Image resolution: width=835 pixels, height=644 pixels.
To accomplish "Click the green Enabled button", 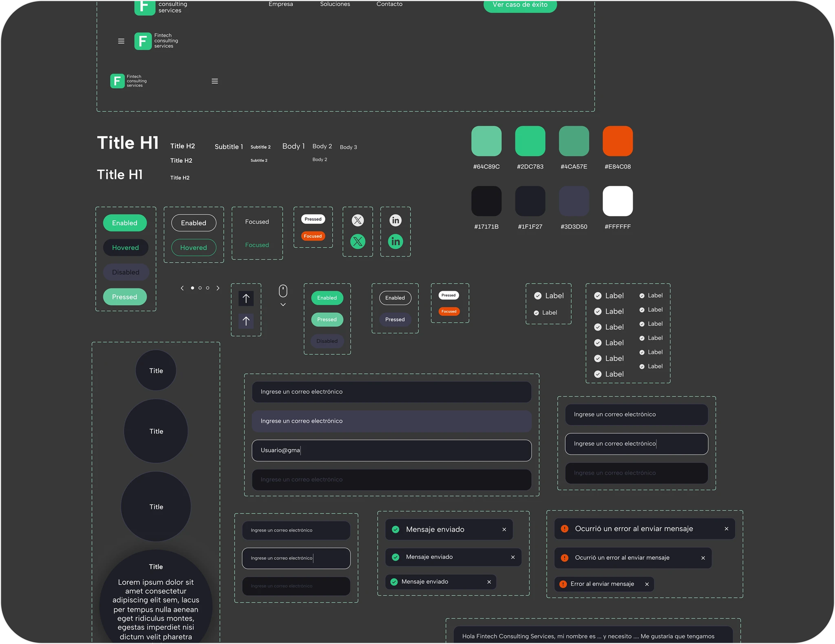I will pyautogui.click(x=125, y=222).
